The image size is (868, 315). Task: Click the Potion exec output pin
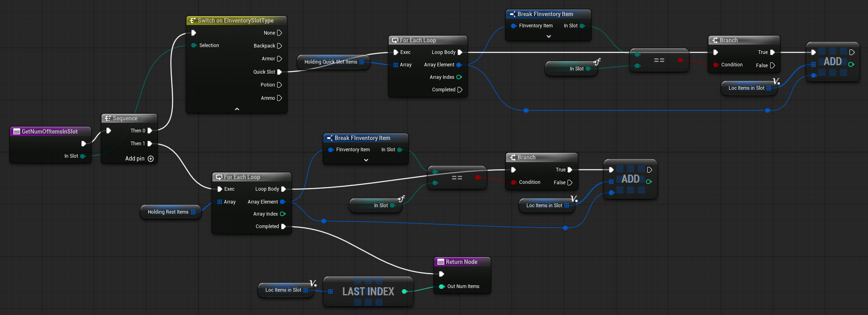280,85
